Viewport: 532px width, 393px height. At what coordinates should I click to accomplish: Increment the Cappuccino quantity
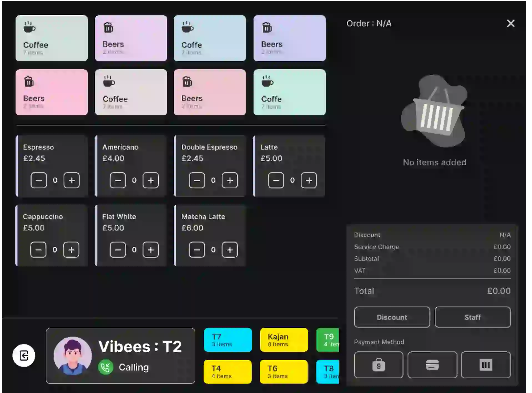(x=71, y=250)
